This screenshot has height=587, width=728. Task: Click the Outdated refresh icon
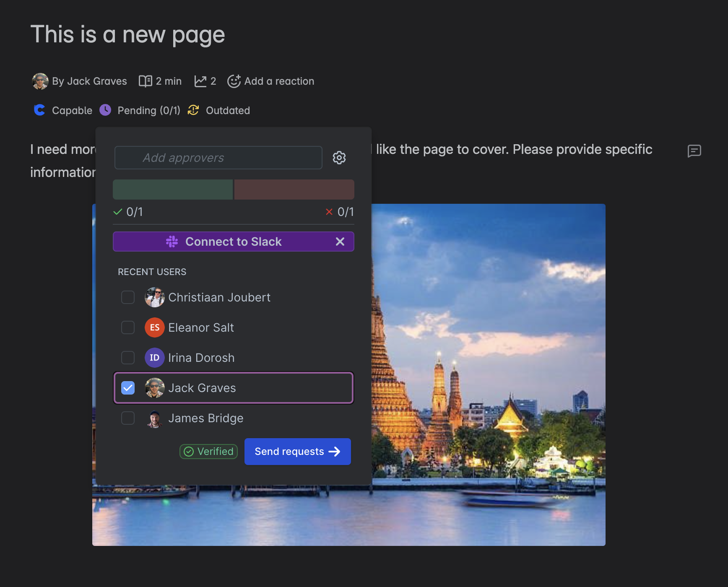coord(193,110)
